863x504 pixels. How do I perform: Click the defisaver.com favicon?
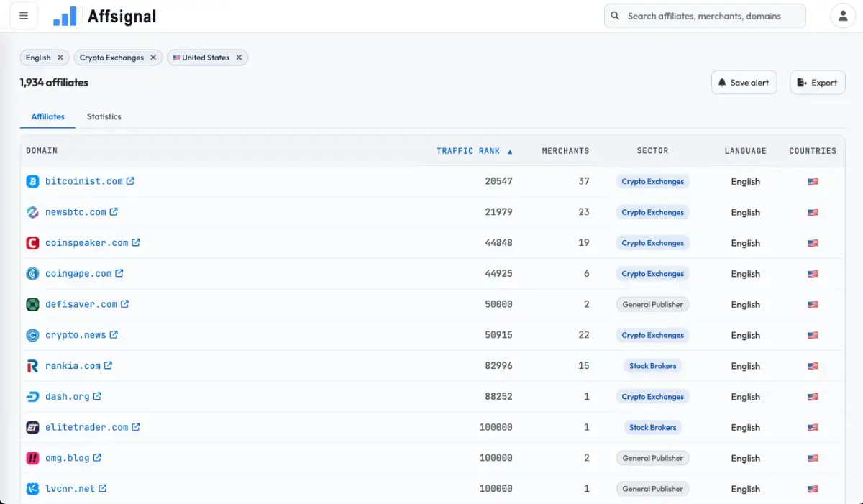pyautogui.click(x=32, y=304)
